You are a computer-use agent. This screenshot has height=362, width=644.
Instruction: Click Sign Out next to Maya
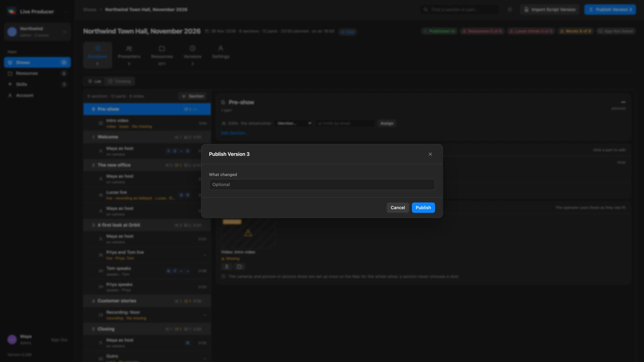coord(59,340)
